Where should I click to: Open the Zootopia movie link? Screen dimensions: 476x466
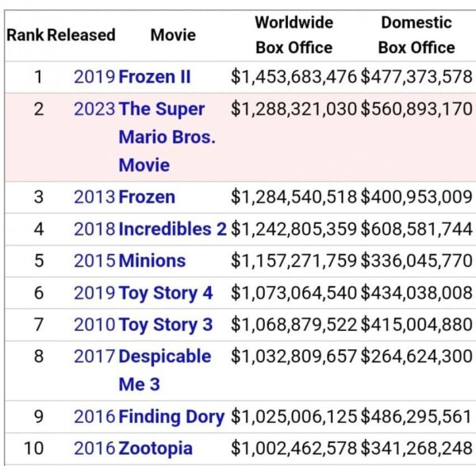pyautogui.click(x=155, y=448)
